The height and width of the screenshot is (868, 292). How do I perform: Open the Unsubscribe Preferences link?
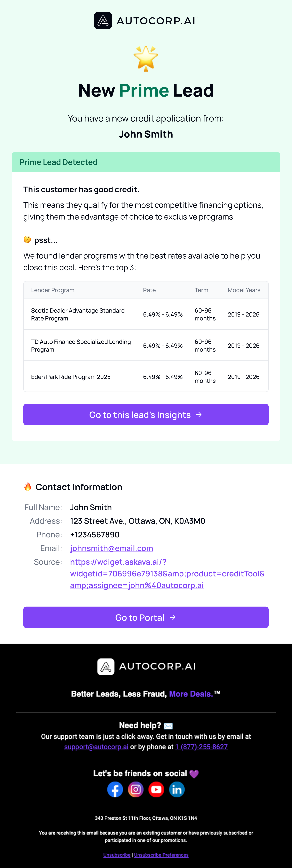161,855
